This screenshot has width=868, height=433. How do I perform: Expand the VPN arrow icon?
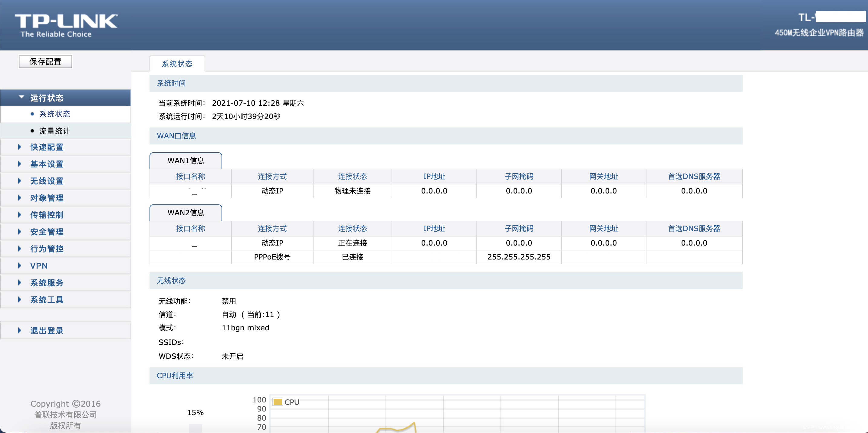(x=20, y=266)
